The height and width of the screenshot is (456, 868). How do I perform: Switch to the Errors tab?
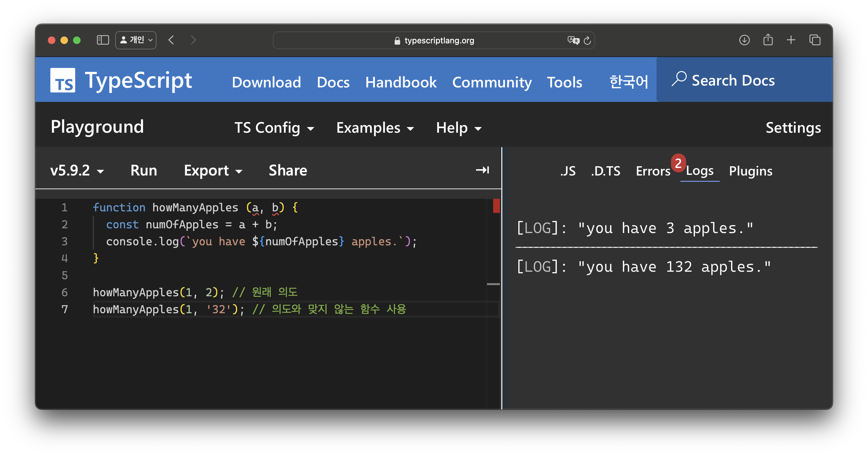tap(653, 171)
